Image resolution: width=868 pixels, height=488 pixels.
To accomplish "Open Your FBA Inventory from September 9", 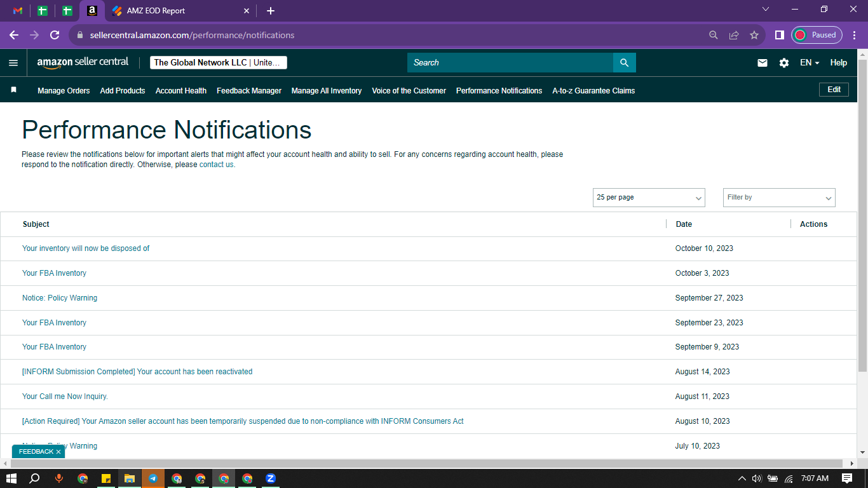I will pyautogui.click(x=54, y=347).
